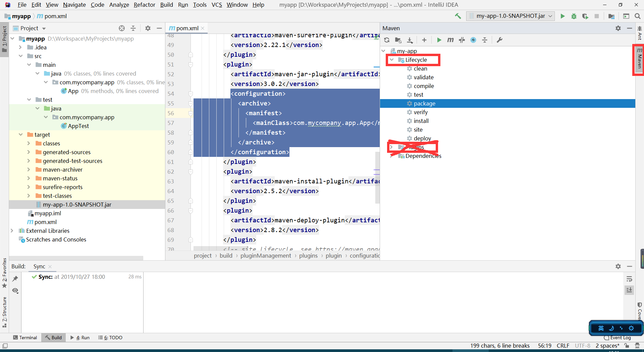The height and width of the screenshot is (352, 644).
Task: Expand the .idea folder
Action: click(x=20, y=47)
